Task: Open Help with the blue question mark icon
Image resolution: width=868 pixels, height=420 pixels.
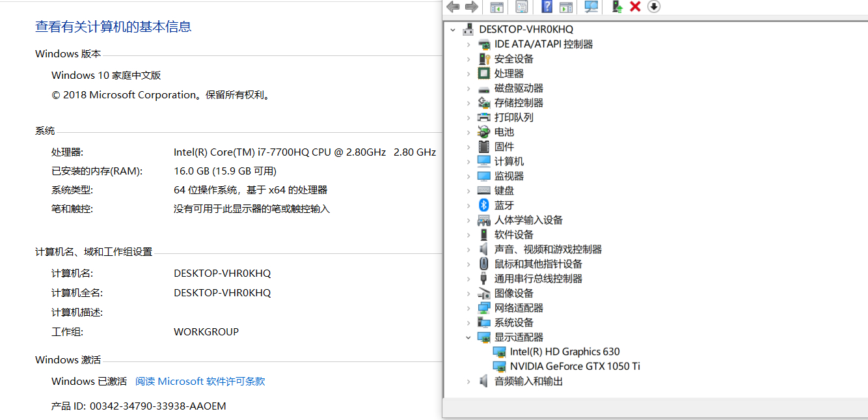Action: coord(547,7)
